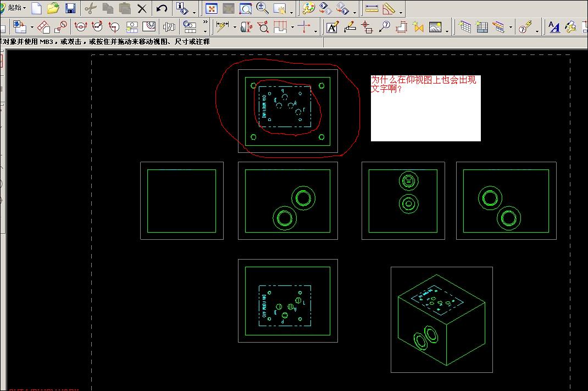Click the Hide objects icon
Viewport: 588px width, 391px height.
click(325, 8)
